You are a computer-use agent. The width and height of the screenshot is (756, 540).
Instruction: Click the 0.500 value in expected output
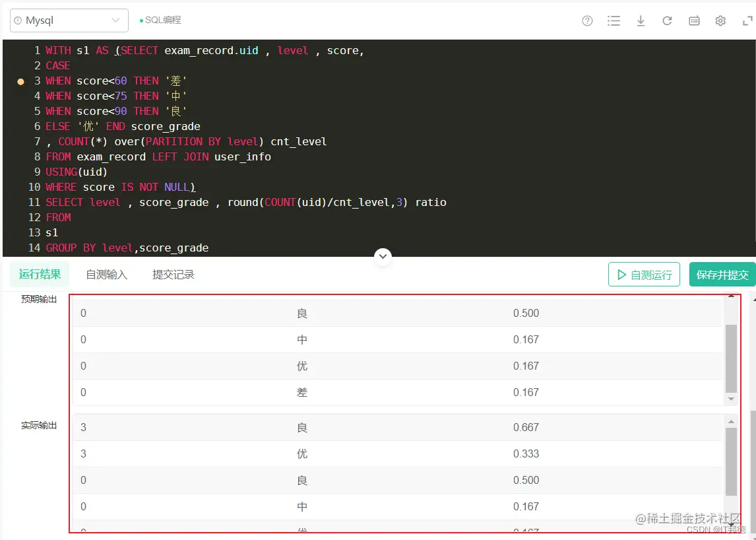point(526,313)
